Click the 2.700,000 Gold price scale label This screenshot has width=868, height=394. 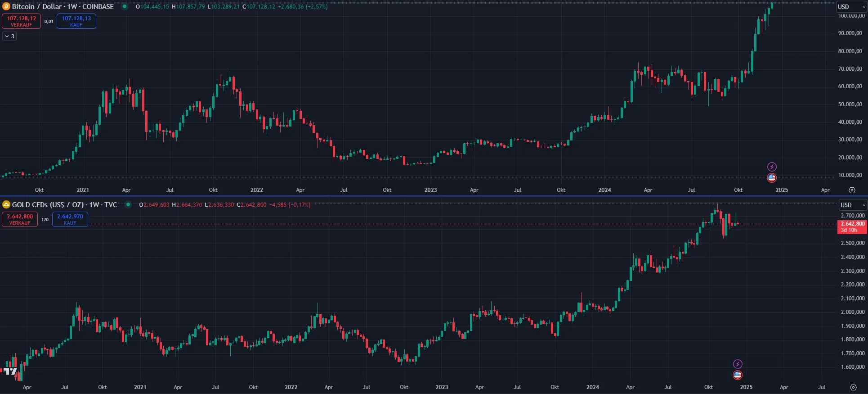[853, 216]
